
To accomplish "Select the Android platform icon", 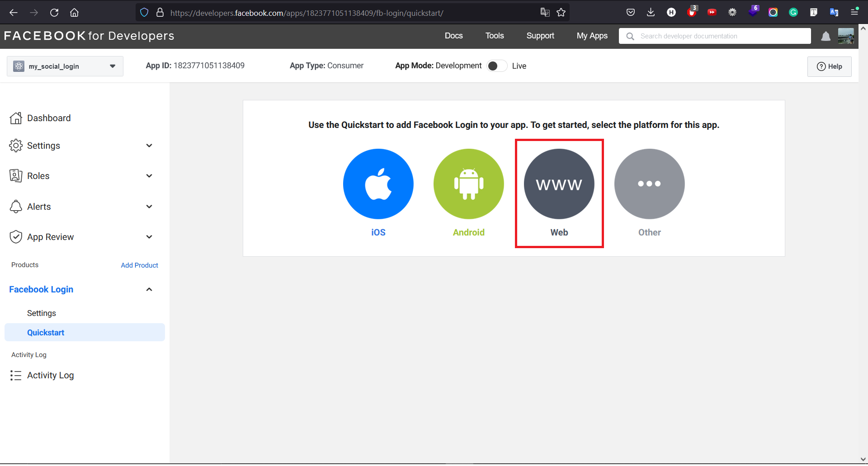I will pos(469,184).
